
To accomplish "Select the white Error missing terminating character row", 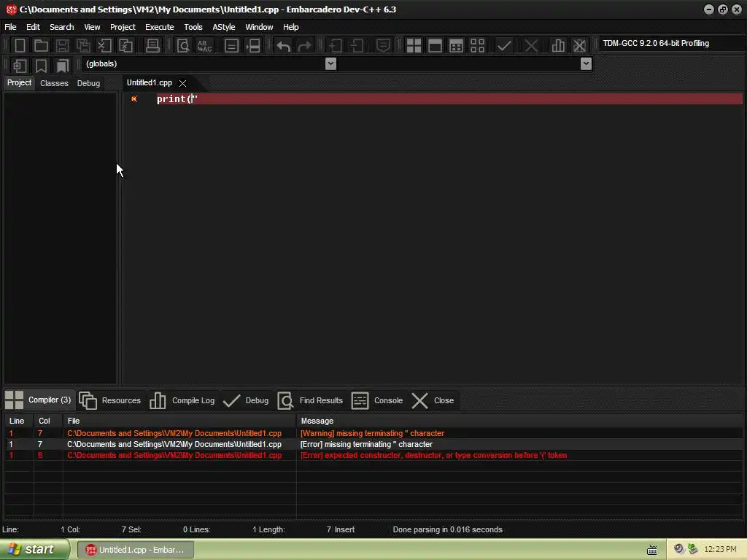I will pos(373,444).
